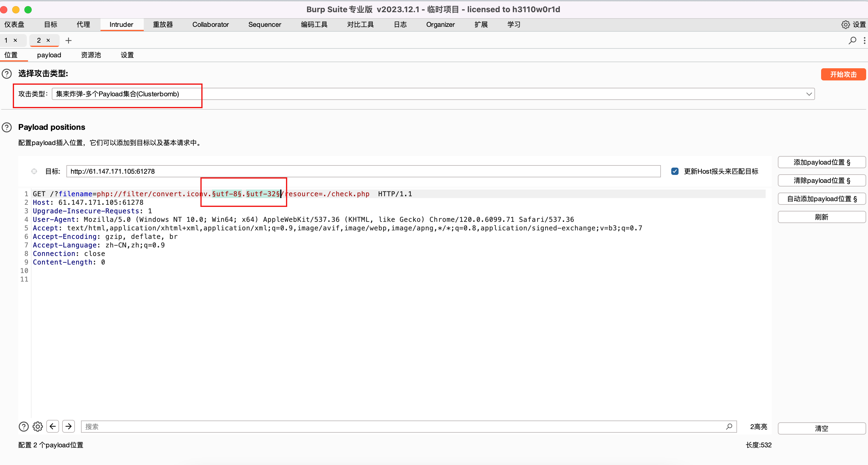Image resolution: width=868 pixels, height=465 pixels.
Task: Close Intruder tab 1
Action: click(16, 40)
